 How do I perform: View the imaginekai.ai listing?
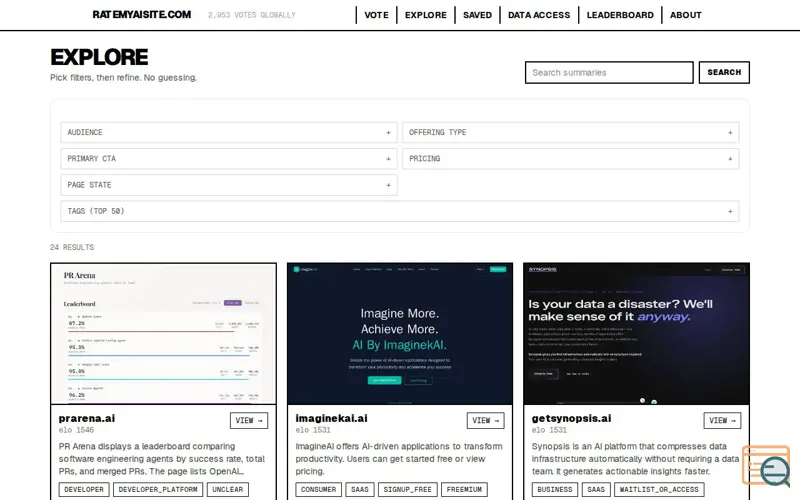click(x=486, y=420)
